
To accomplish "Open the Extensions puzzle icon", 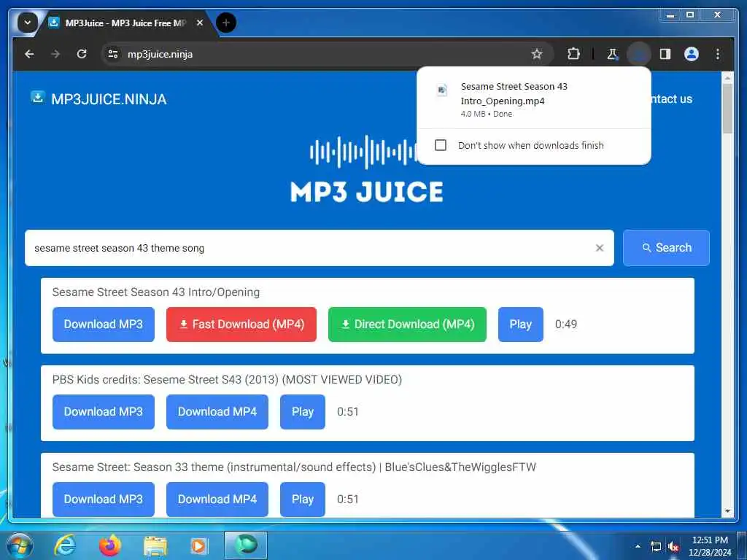I will click(573, 54).
